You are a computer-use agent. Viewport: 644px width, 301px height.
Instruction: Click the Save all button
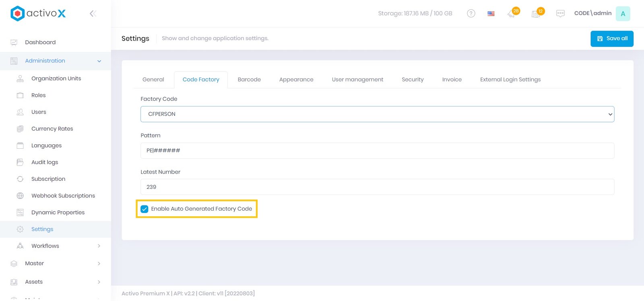612,39
